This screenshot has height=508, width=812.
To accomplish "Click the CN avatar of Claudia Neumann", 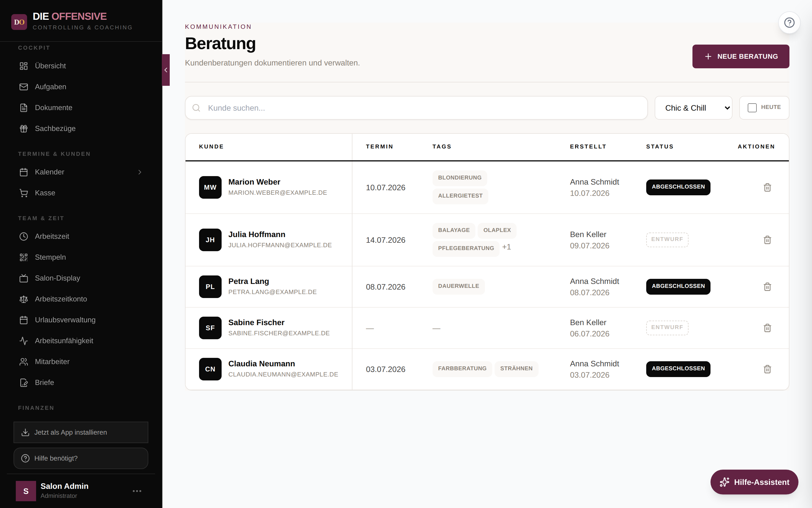I will pos(210,369).
